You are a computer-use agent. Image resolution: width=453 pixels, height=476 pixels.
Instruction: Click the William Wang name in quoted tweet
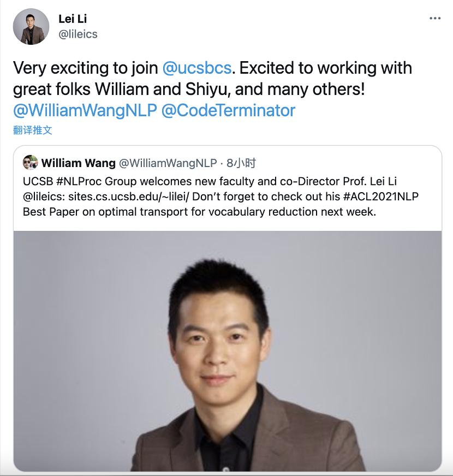tap(79, 163)
